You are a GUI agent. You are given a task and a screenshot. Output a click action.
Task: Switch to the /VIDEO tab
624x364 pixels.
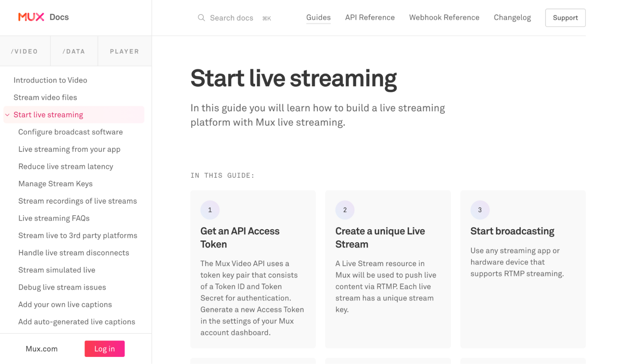click(x=25, y=51)
